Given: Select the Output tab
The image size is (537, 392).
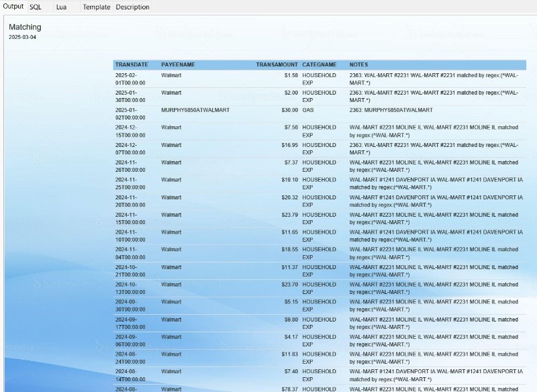Looking at the screenshot, I should (x=14, y=7).
